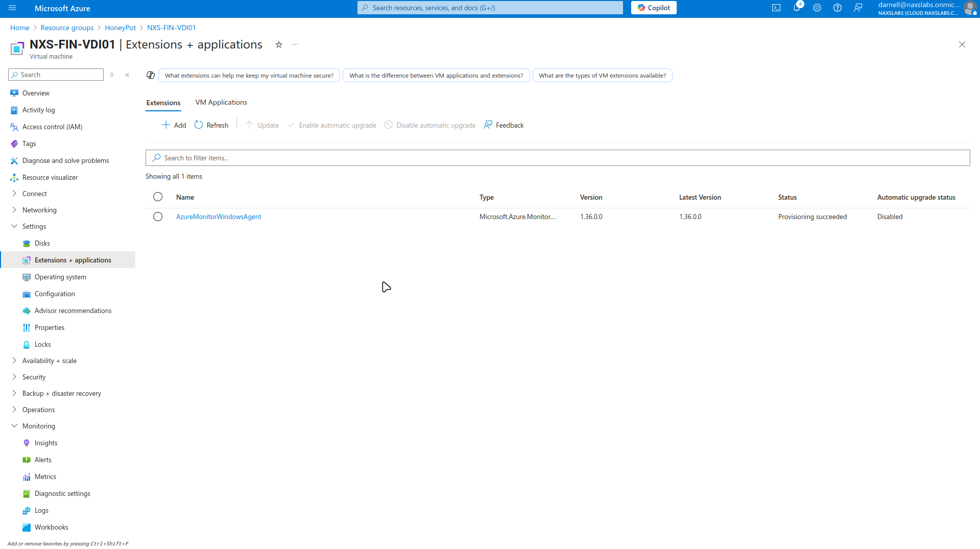Viewport: 980px width, 549px height.
Task: Ask what extensions keep VM secure
Action: point(249,76)
